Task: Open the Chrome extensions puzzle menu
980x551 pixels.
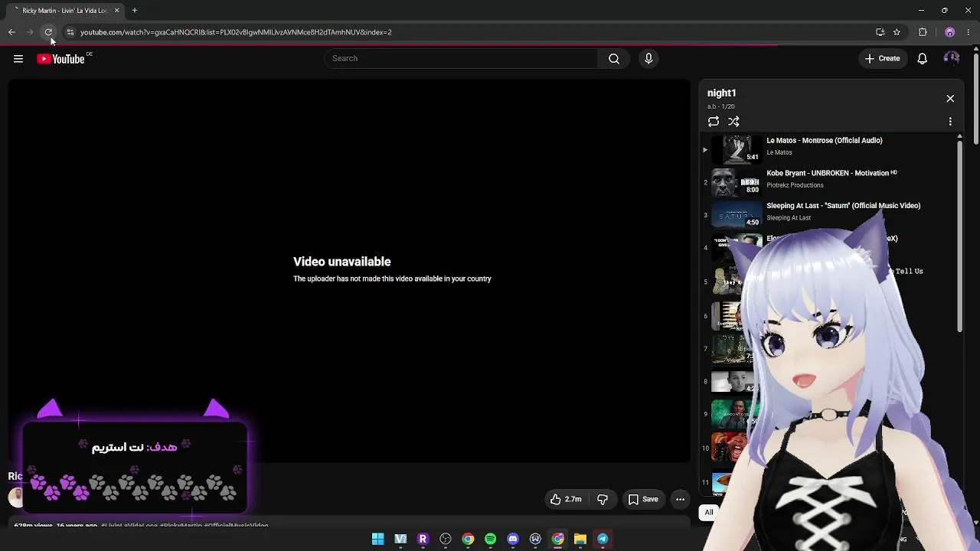Action: coord(923,32)
